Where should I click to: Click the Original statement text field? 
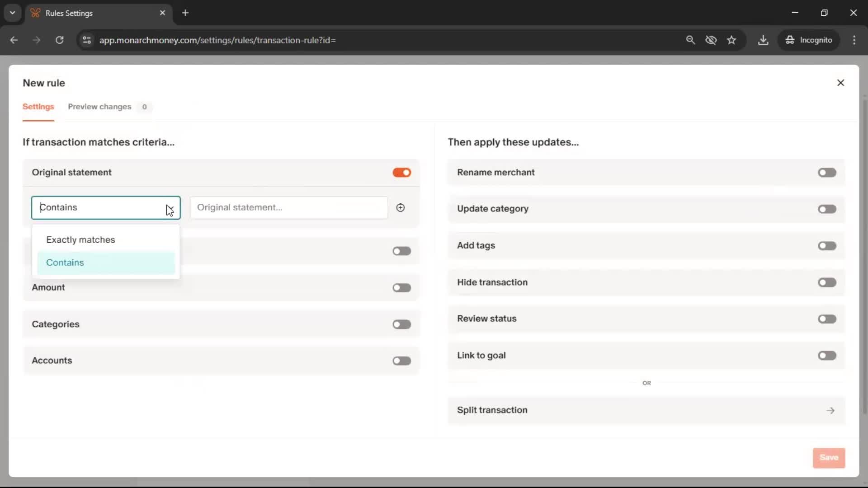288,207
